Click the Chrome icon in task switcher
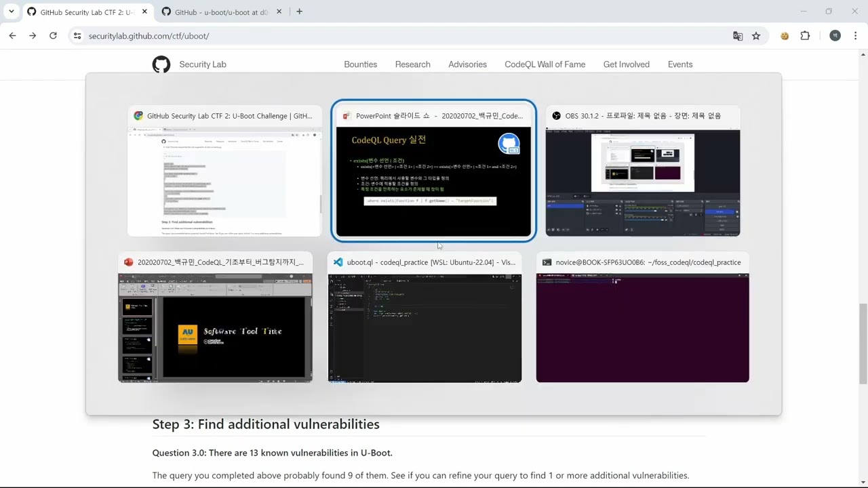The image size is (868, 488). [138, 116]
